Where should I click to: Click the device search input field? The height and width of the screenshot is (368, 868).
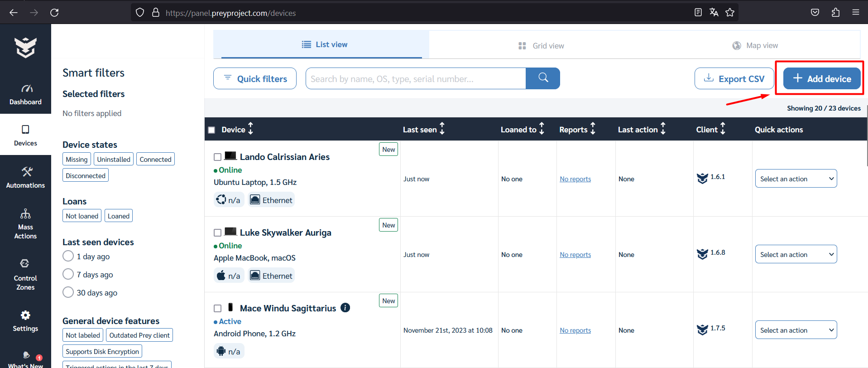(x=415, y=78)
